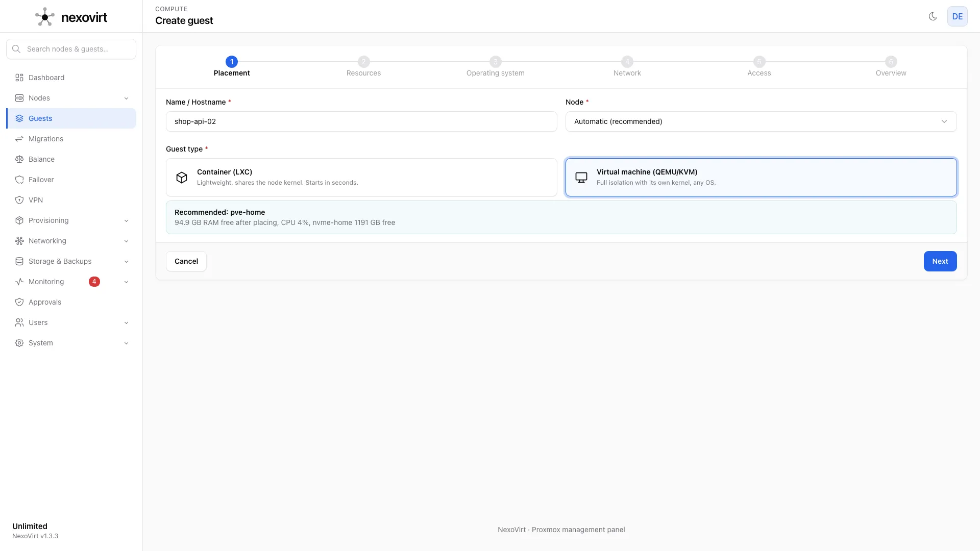Screen dimensions: 980x551
Task: Click the Next button
Action: click(x=940, y=261)
